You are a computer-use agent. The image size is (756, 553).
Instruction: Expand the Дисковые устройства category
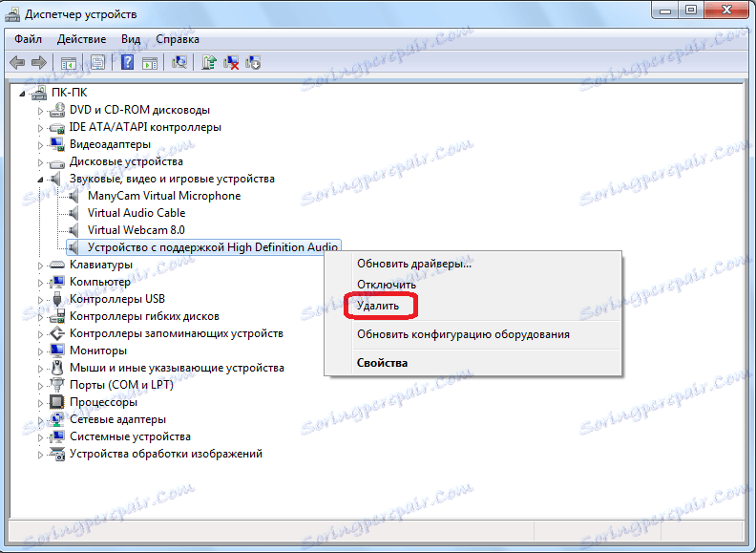pos(40,162)
